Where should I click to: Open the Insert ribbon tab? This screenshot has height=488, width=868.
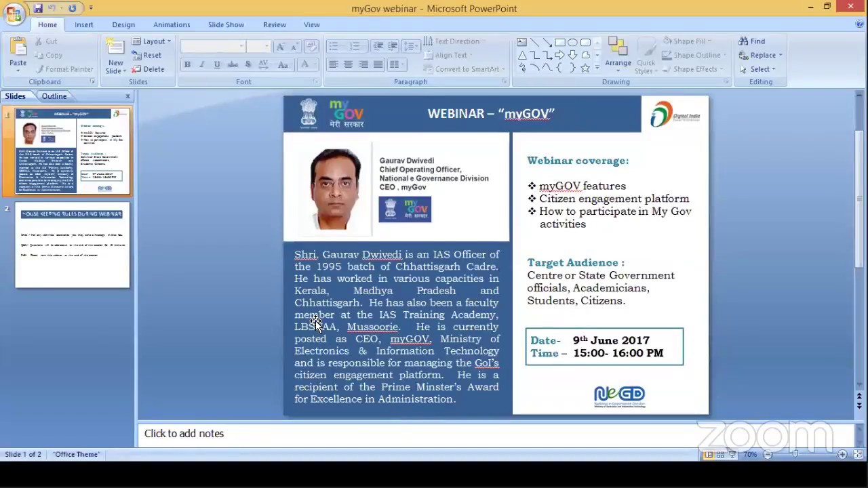pyautogui.click(x=84, y=24)
